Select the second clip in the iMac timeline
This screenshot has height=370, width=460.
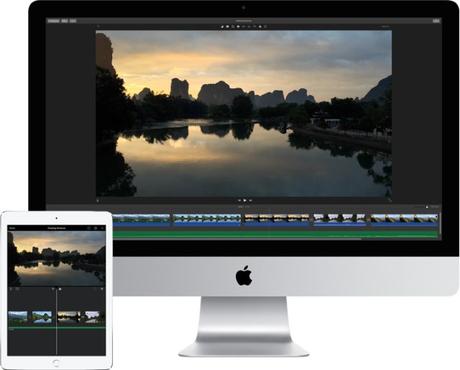[x=207, y=220]
